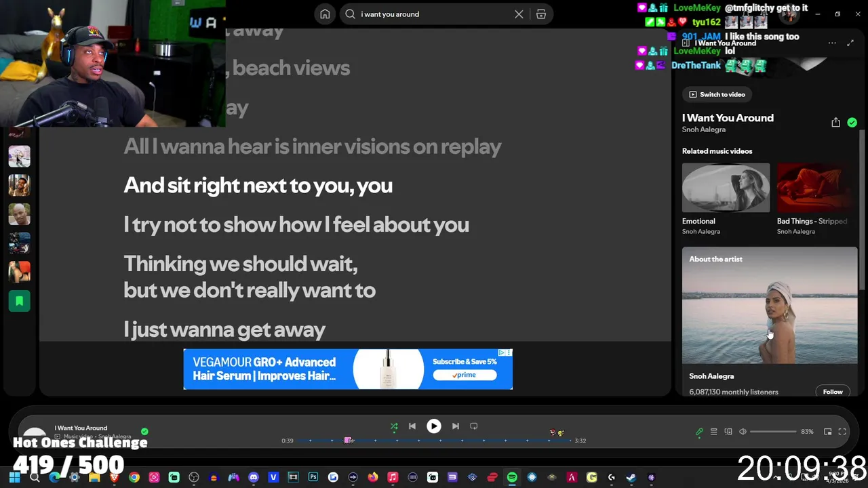Click the Switch to video button

(717, 94)
